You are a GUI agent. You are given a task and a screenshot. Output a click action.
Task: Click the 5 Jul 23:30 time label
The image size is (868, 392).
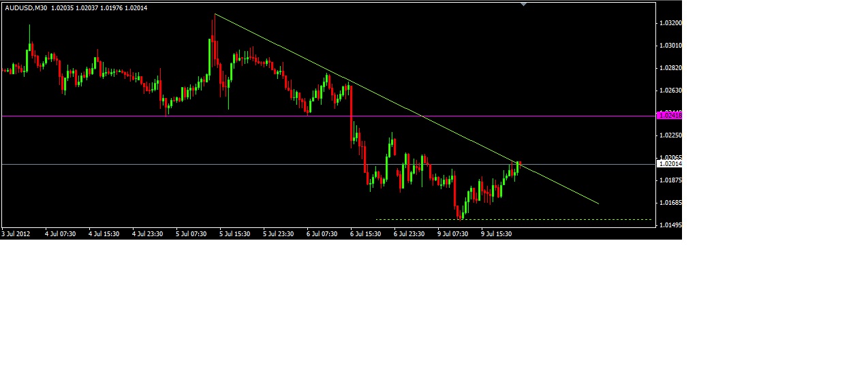(x=278, y=234)
